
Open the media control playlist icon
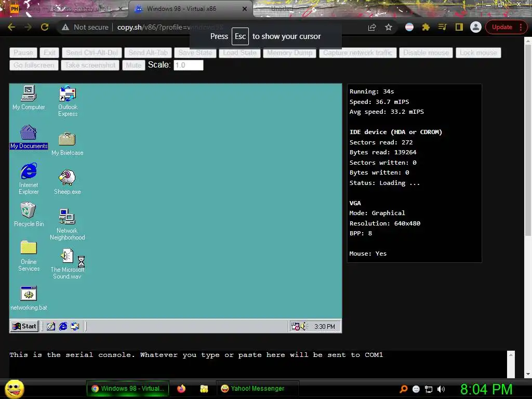443,27
